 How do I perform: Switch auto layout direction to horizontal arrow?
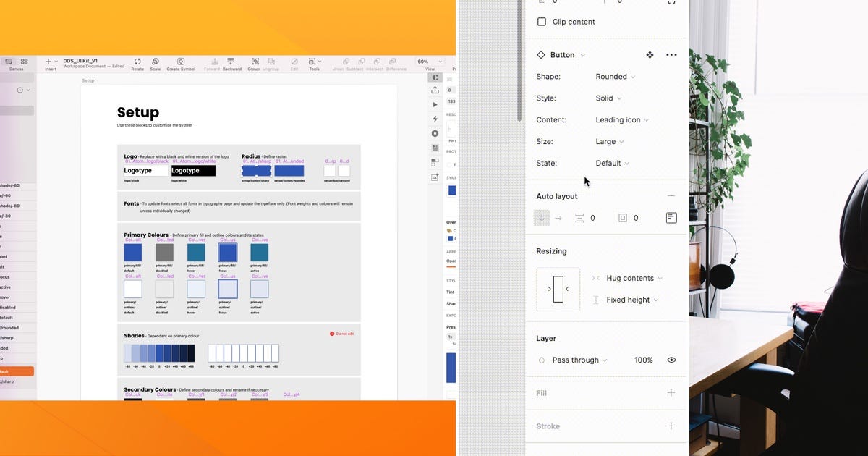coord(558,217)
